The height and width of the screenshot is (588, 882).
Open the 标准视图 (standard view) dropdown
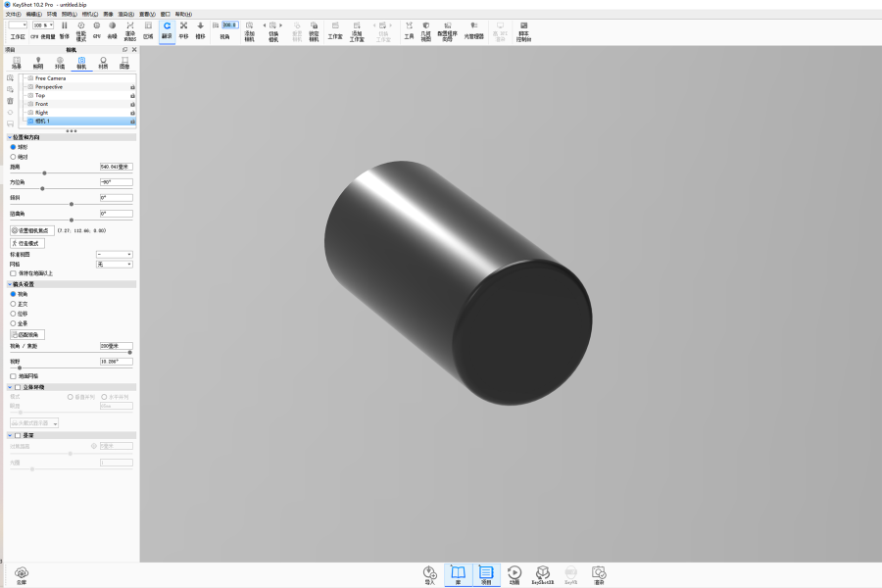pyautogui.click(x=114, y=255)
